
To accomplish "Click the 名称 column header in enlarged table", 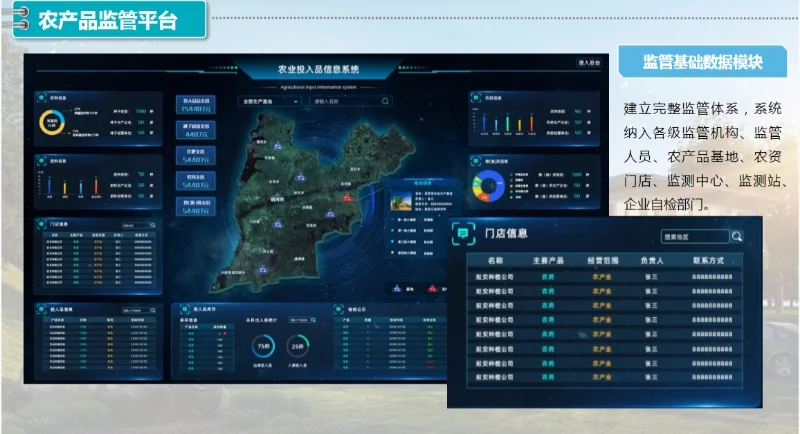I will pos(495,261).
